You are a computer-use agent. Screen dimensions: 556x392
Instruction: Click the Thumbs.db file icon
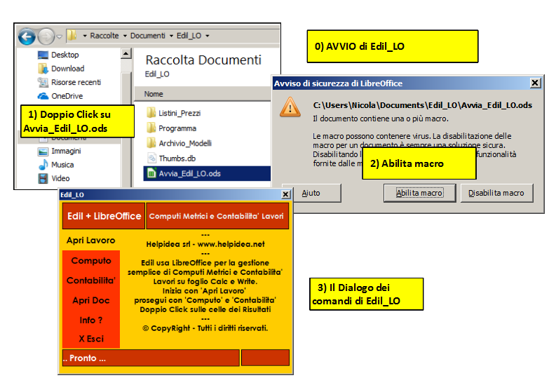pos(151,158)
